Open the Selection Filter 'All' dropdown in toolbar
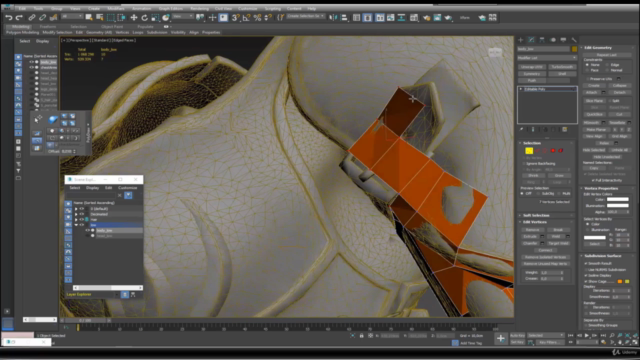Image resolution: width=640 pixels, height=360 pixels. pyautogui.click(x=72, y=16)
